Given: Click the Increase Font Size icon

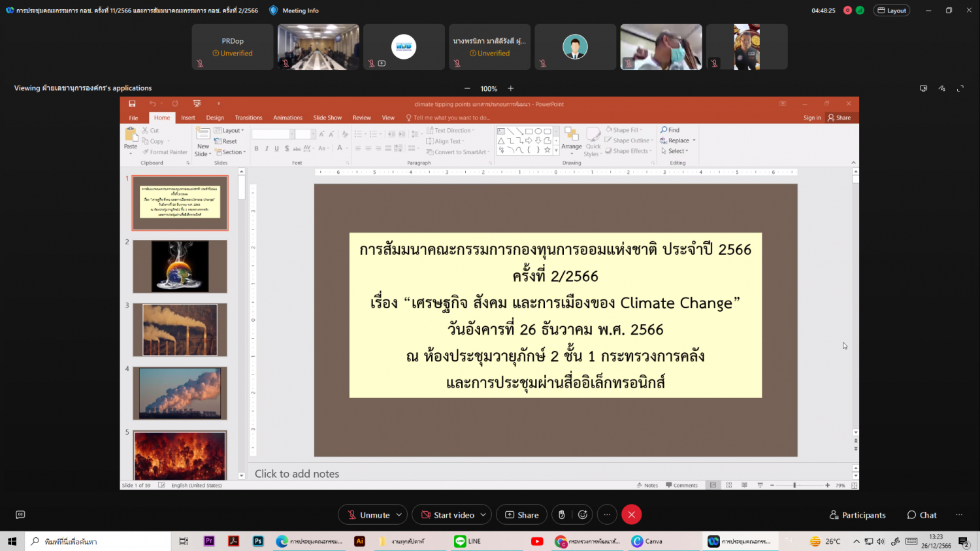Looking at the screenshot, I should (321, 134).
